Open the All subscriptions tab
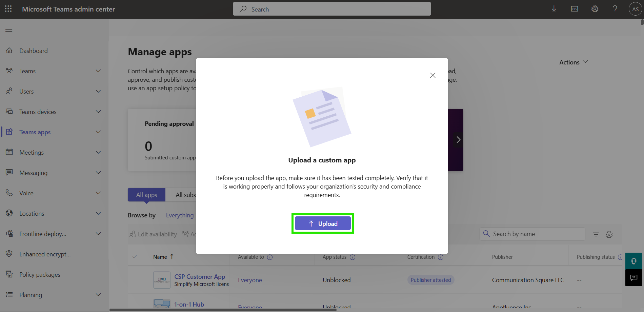Screen dimensions: 644x312 coord(186,195)
